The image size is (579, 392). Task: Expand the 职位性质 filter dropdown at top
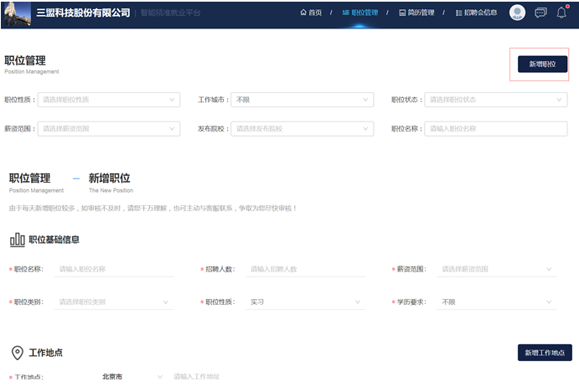(109, 100)
